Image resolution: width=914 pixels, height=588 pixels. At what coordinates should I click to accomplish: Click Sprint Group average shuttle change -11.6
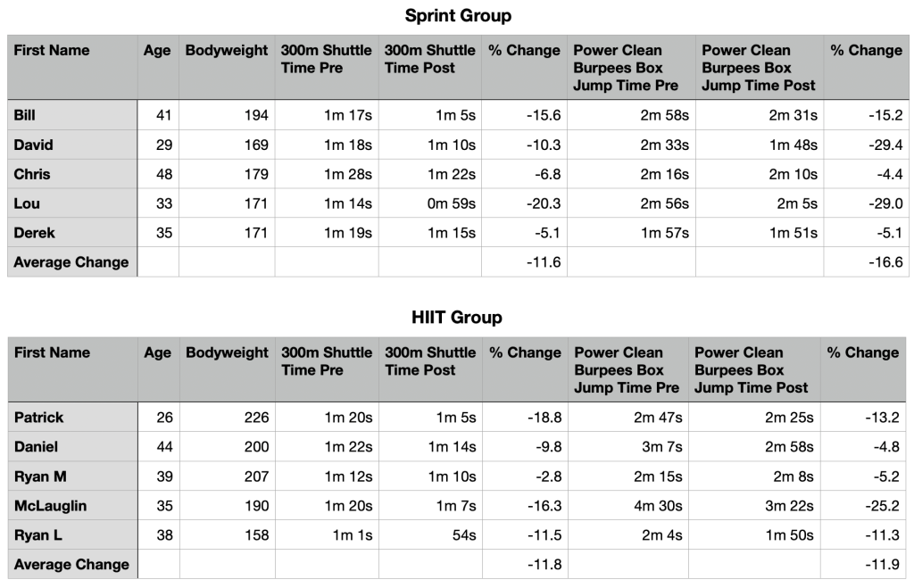click(x=544, y=262)
